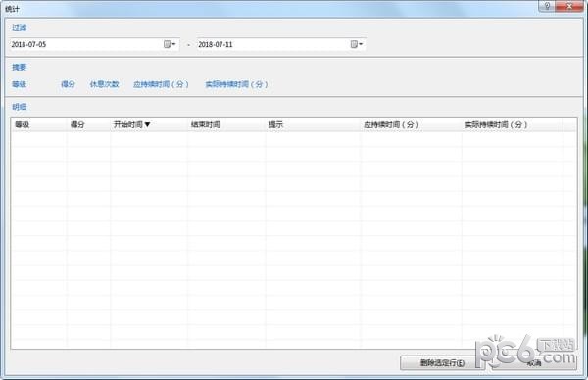This screenshot has height=380, width=588.
Task: Click the end date field 2018-07-11
Action: [x=281, y=44]
